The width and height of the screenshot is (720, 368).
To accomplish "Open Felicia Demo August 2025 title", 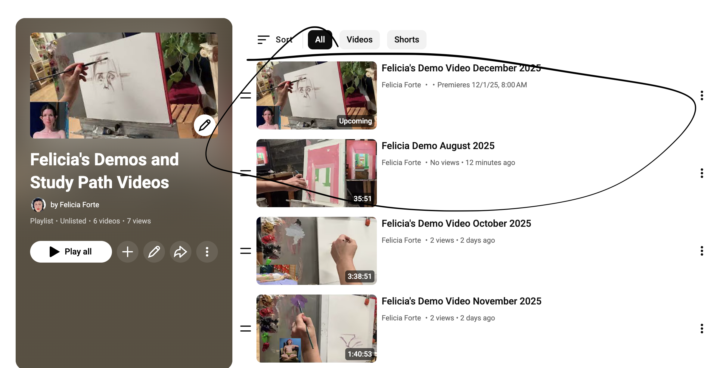I will [438, 146].
